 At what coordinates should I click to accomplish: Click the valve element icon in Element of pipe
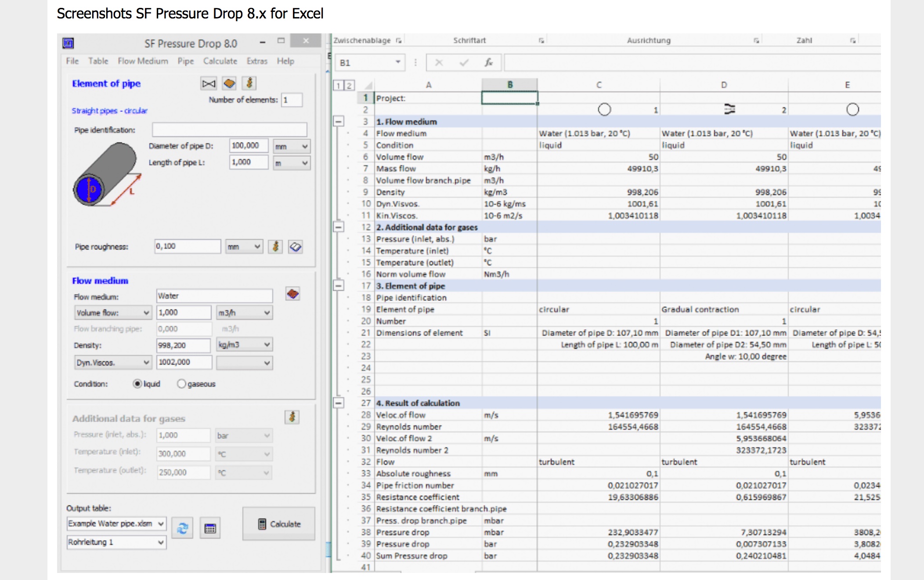209,83
